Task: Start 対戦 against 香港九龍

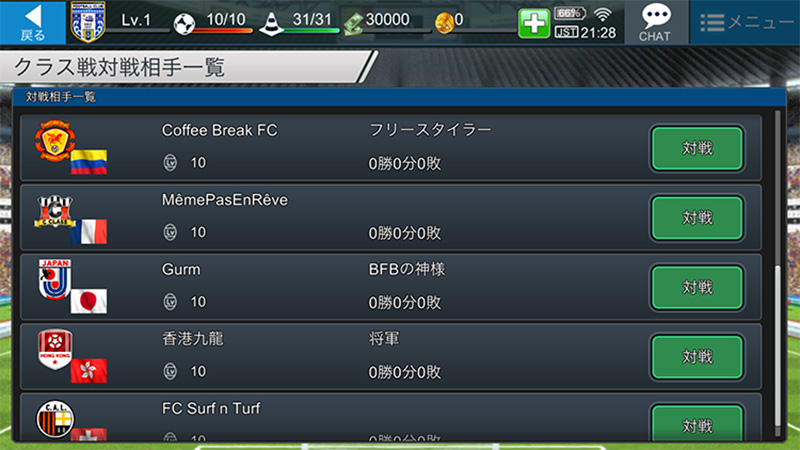Action: coord(697,357)
